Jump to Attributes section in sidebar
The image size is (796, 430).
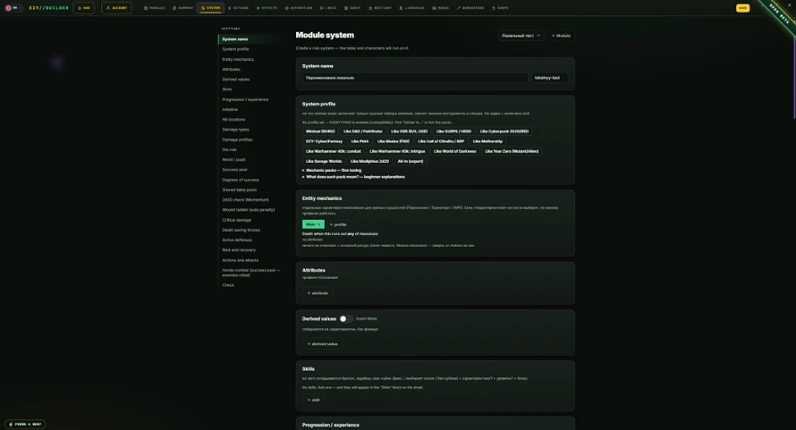click(231, 70)
